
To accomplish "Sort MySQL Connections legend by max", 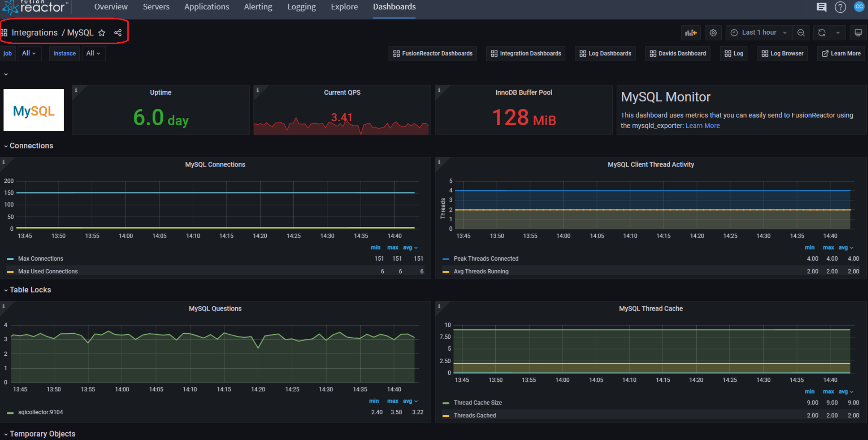I will click(393, 247).
